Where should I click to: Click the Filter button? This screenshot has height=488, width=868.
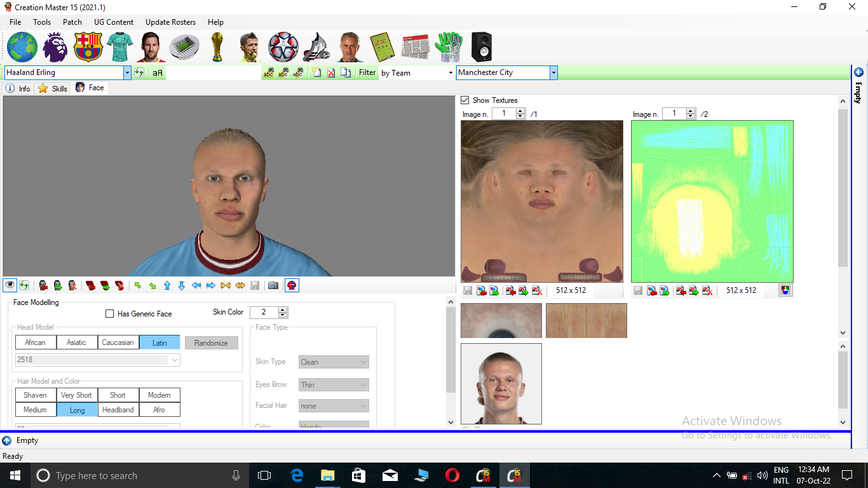coord(367,72)
